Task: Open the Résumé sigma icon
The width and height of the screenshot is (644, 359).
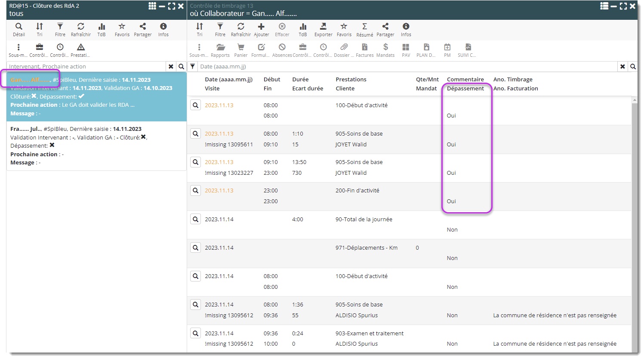Action: (364, 29)
